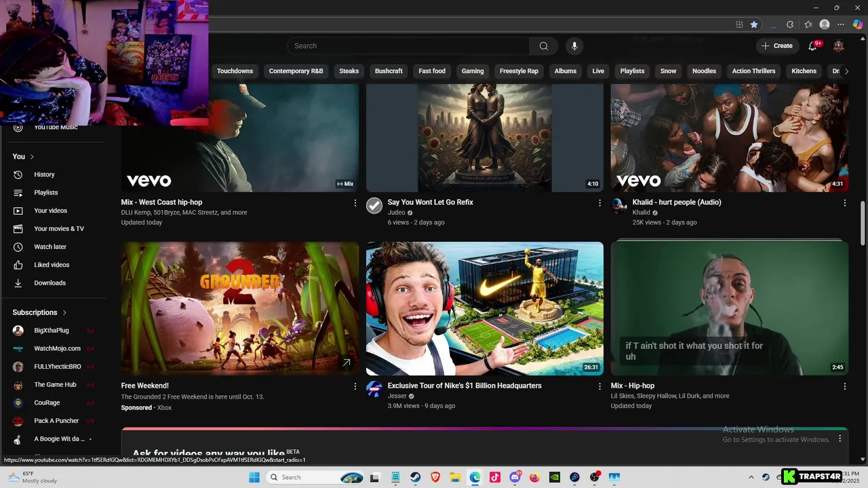
Task: Click the favorite star in address bar
Action: coord(754,24)
